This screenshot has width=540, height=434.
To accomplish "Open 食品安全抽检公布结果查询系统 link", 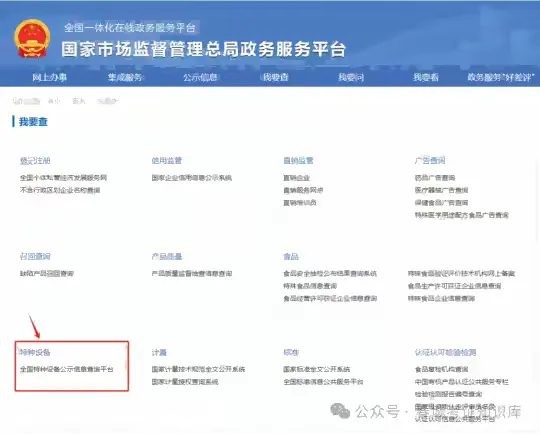I will 330,273.
